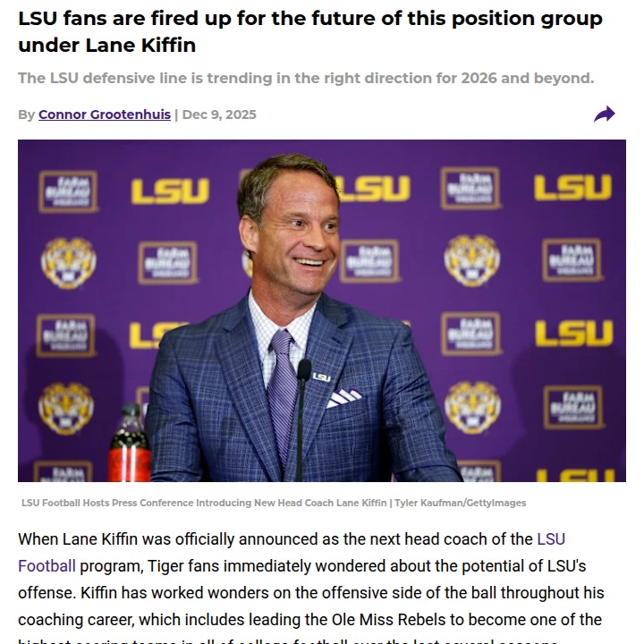The width and height of the screenshot is (644, 644).
Task: Click the subtitle about LSU defensive line
Action: click(306, 79)
